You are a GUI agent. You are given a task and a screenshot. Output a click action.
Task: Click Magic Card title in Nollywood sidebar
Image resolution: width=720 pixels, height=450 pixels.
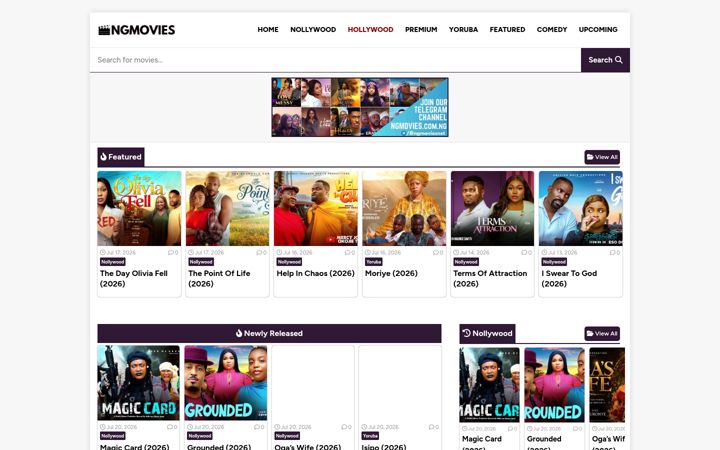482,443
